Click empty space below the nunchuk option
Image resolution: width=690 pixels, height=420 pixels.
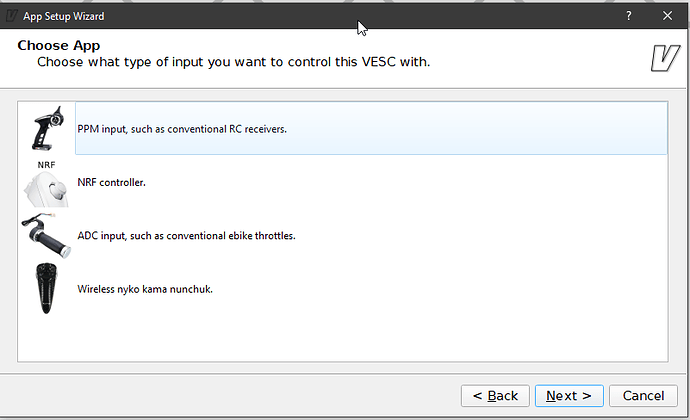tap(340, 340)
